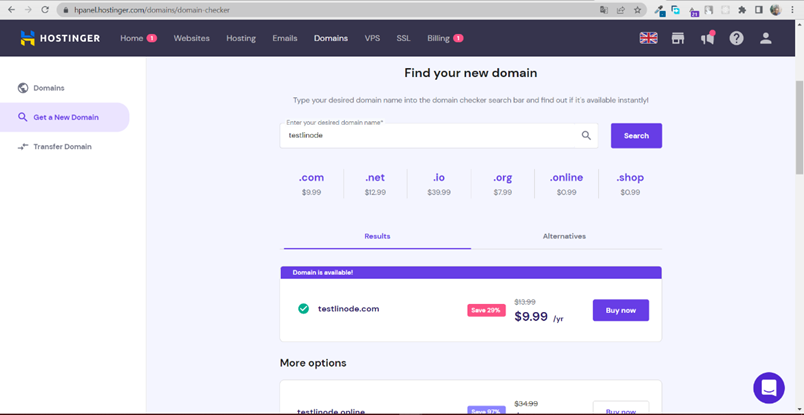The width and height of the screenshot is (804, 415).
Task: Click the More options heading
Action: point(313,363)
